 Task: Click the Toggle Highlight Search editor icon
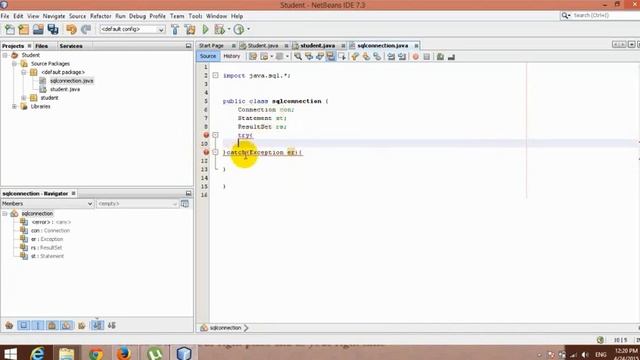pyautogui.click(x=331, y=57)
